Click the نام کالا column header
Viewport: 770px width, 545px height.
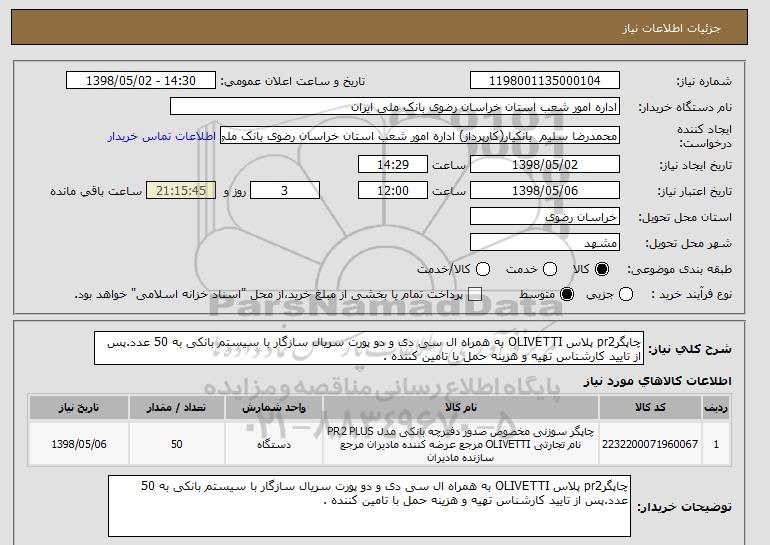click(461, 408)
